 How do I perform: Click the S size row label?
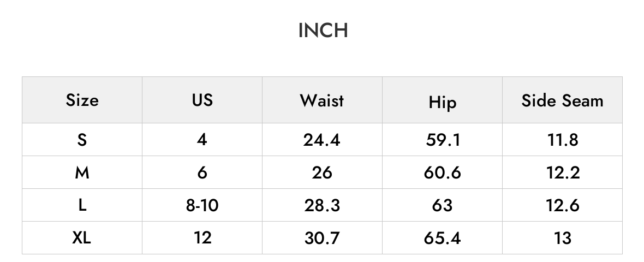pyautogui.click(x=82, y=140)
